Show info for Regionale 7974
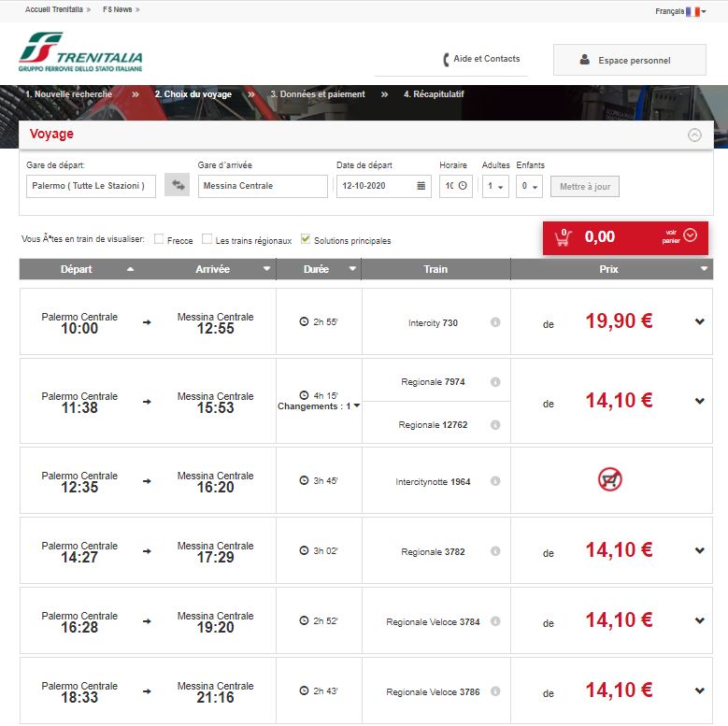728x726 pixels. (x=495, y=381)
